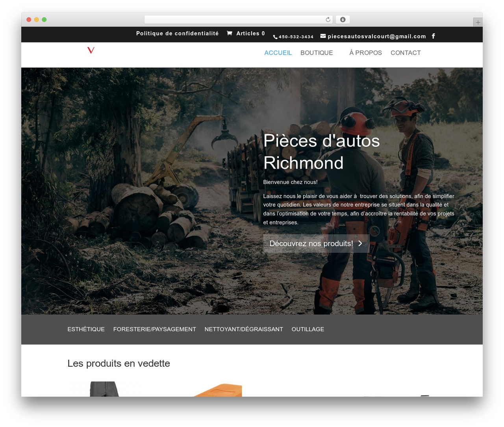Screen dimensions: 504x427
Task: Click the browser download arrow icon
Action: click(343, 19)
